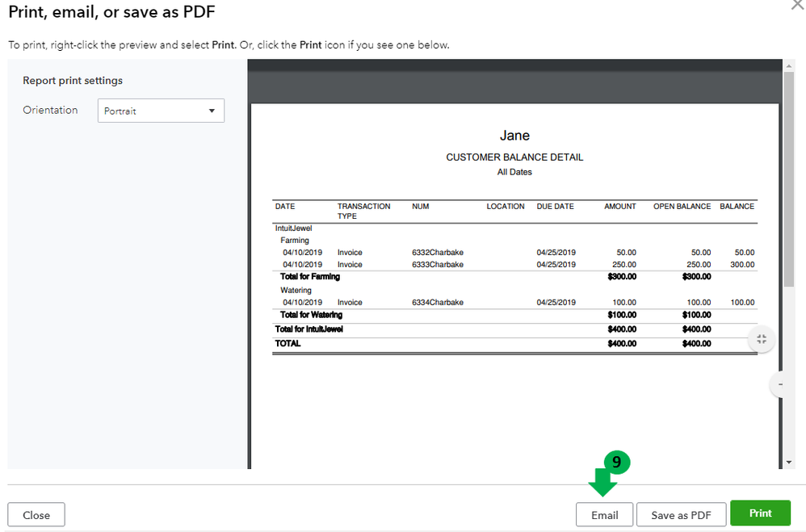Click the All Dates text

click(x=514, y=172)
